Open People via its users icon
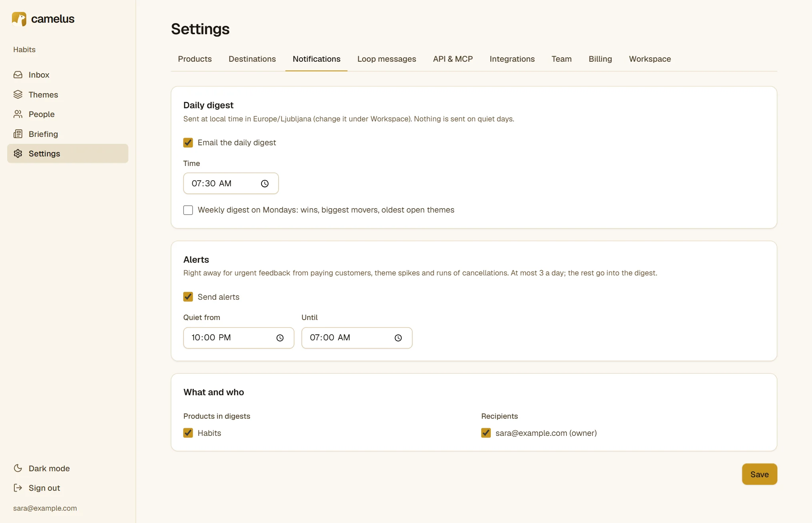 coord(18,114)
